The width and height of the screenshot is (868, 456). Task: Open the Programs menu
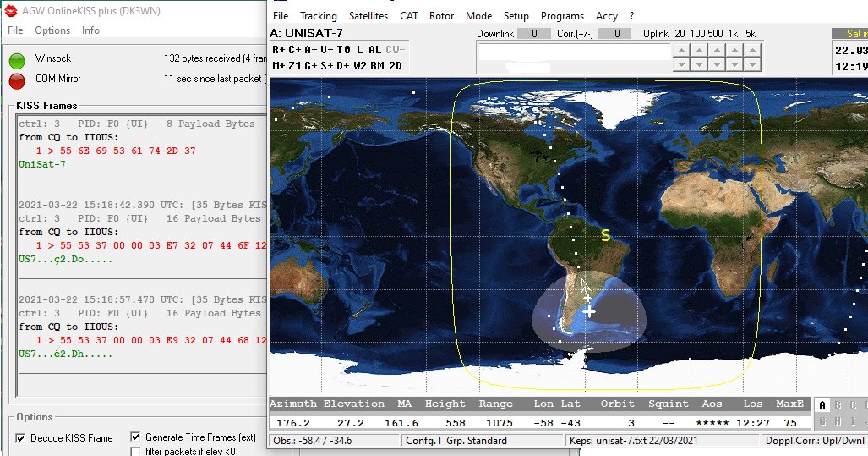click(x=562, y=16)
